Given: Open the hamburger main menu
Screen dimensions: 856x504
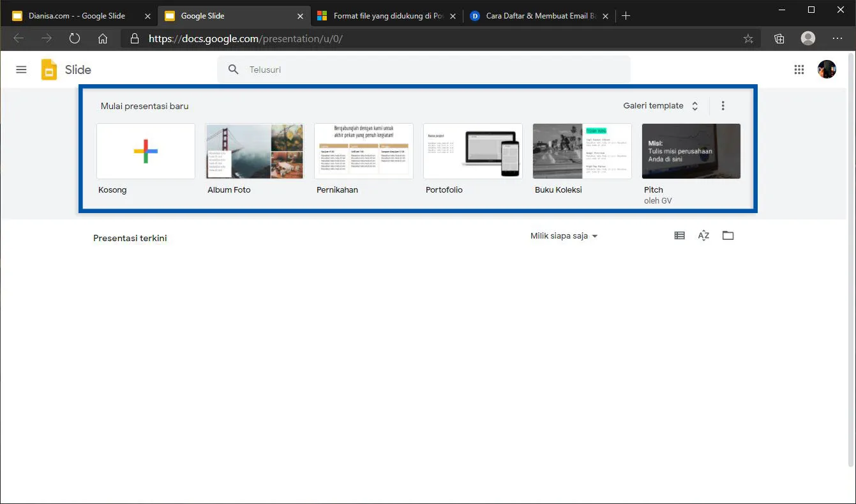Looking at the screenshot, I should tap(21, 69).
